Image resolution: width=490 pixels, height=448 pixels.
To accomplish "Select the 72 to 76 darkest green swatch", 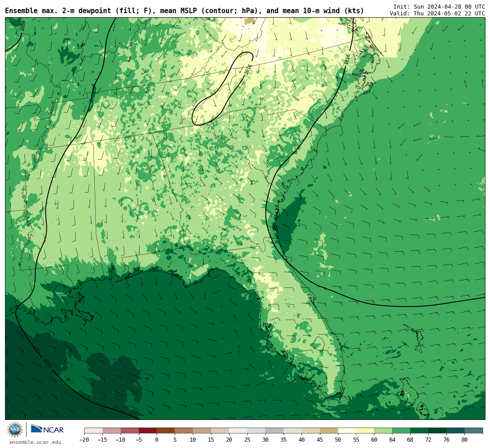I will coord(437,430).
